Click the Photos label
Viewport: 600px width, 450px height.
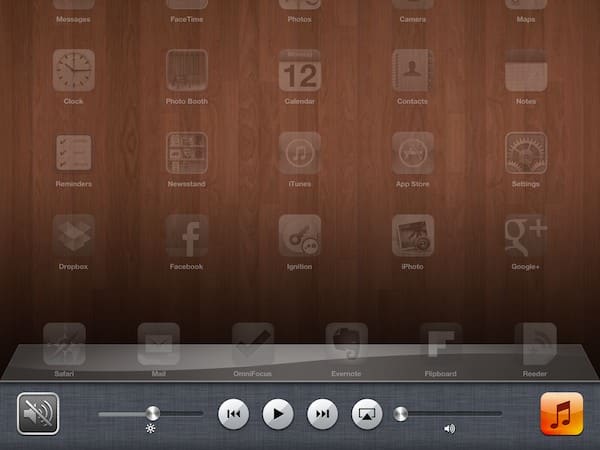(x=300, y=19)
